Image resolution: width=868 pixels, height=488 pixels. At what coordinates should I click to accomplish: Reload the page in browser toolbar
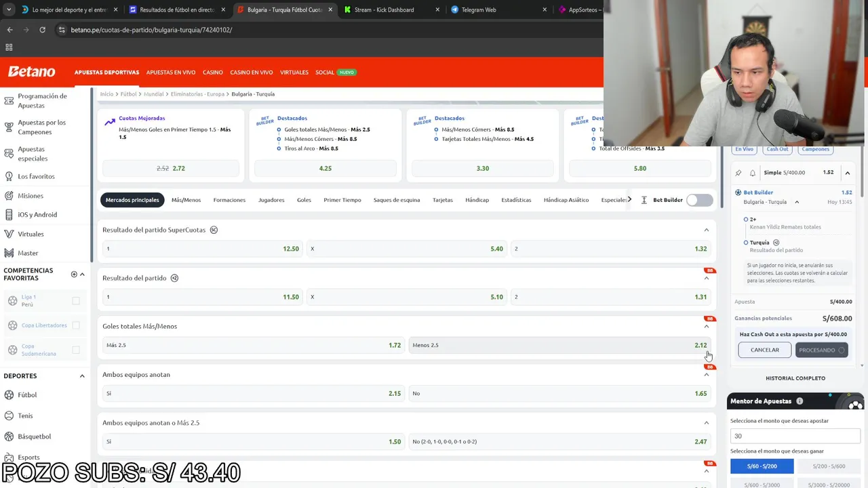[42, 30]
